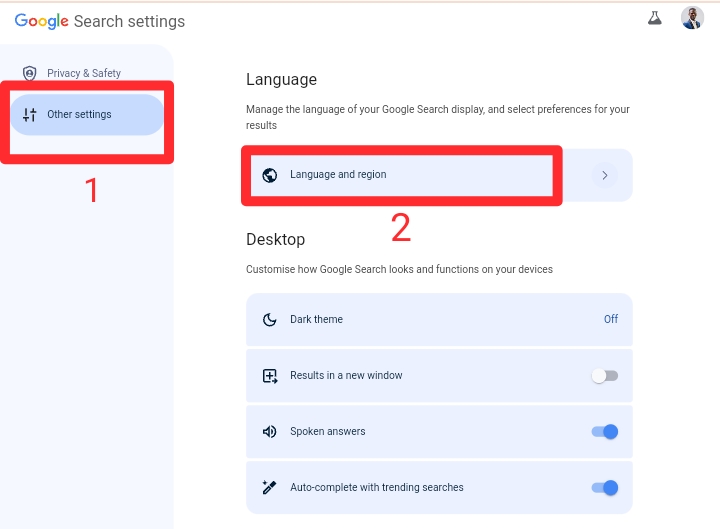Click the Results in a new window label
Image resolution: width=720 pixels, height=529 pixels.
346,376
